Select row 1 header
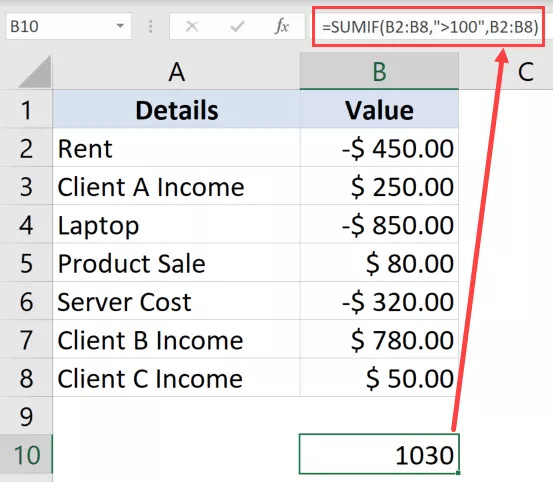Image resolution: width=553 pixels, height=482 pixels. click(x=26, y=109)
